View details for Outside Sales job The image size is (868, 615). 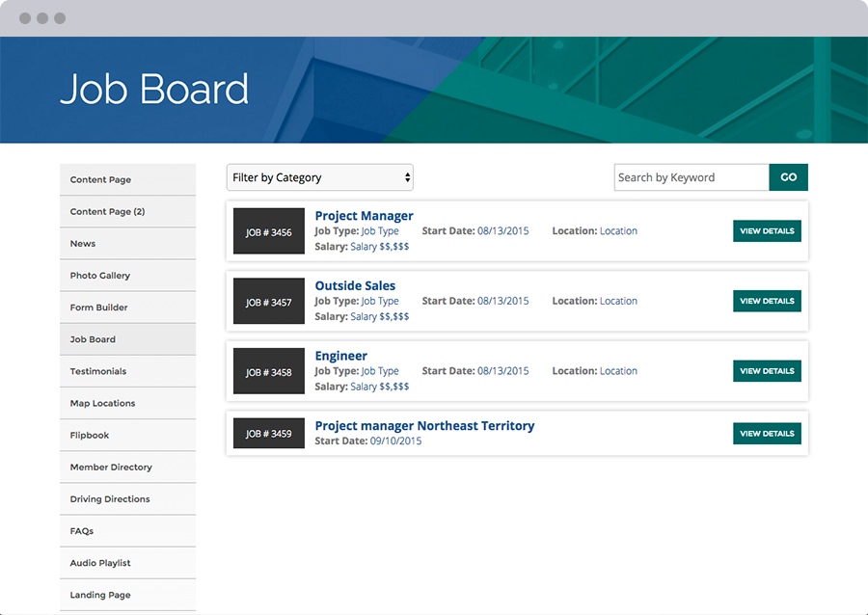coord(767,301)
